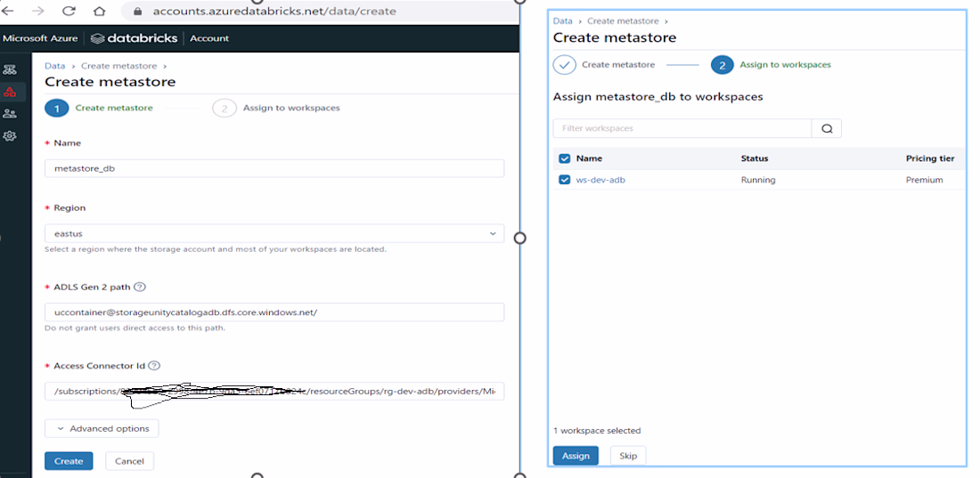Viewport: 980px width, 478px height.
Task: Click 'Do not grant users direct access' hint
Action: (135, 328)
